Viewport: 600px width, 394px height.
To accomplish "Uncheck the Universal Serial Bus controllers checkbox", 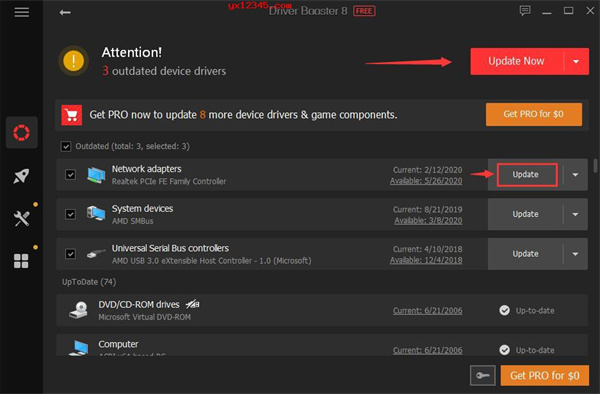I will point(70,254).
